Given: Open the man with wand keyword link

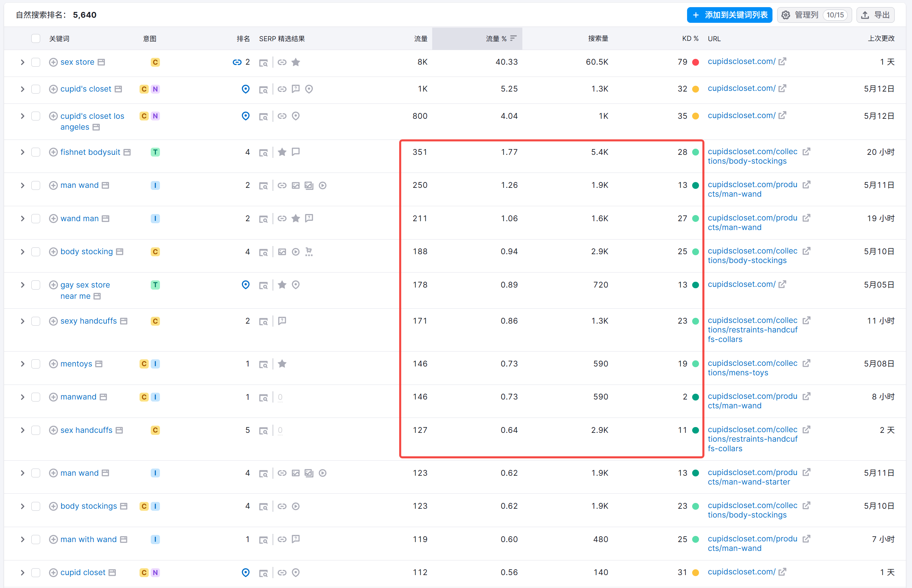Looking at the screenshot, I should (88, 539).
